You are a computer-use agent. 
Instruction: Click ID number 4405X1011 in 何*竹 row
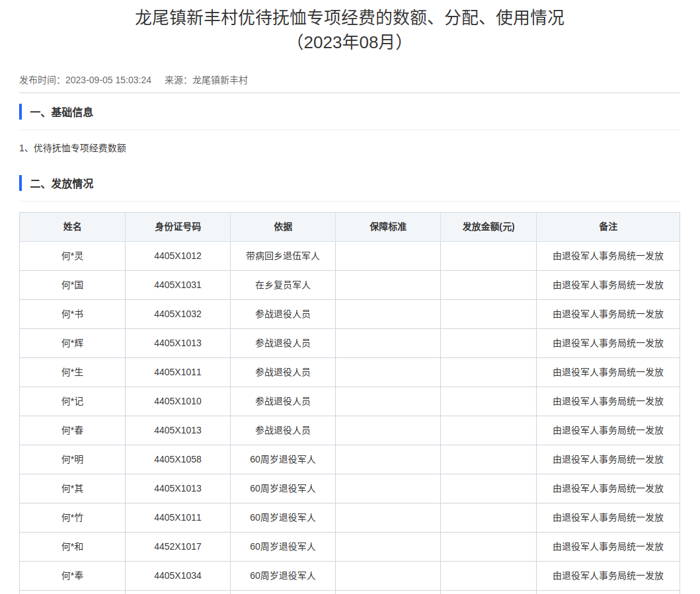click(178, 518)
